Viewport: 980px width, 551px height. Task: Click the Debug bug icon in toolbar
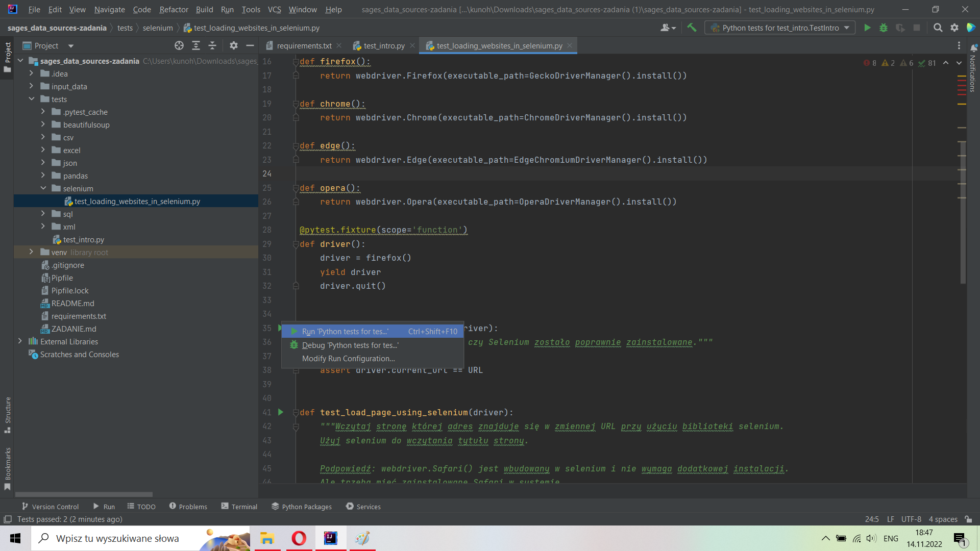[x=884, y=28]
